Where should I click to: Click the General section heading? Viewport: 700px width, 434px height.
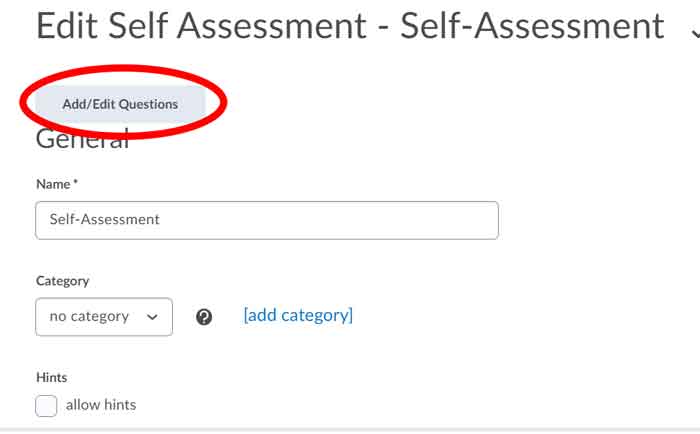[82, 141]
